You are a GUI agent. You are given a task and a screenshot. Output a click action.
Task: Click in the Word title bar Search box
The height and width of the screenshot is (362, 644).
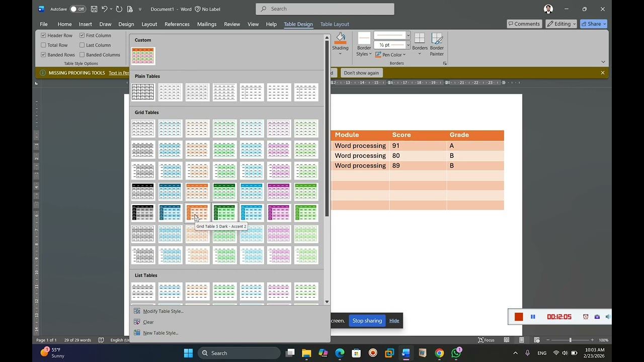(x=325, y=9)
